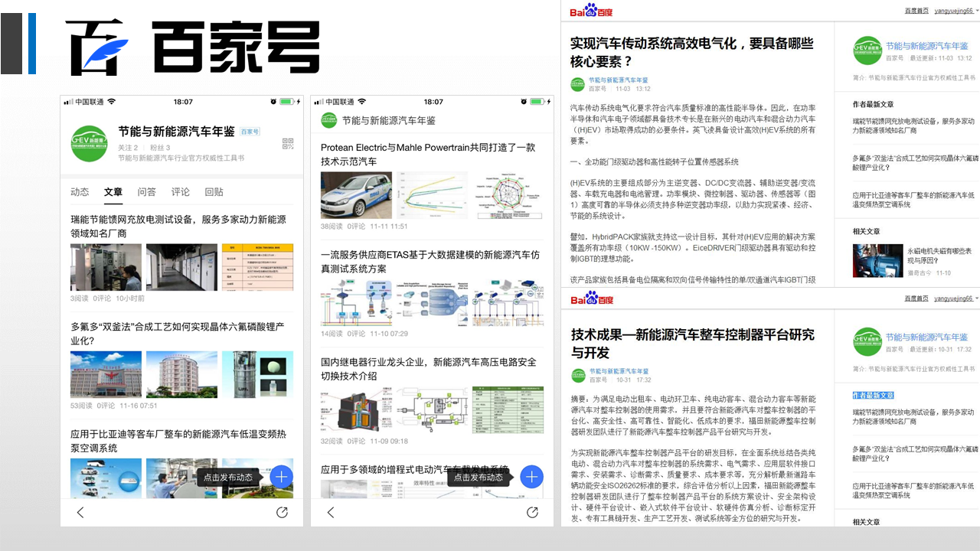The image size is (980, 551).
Task: Click 53阅读 count under 多氟多 article
Action: [81, 406]
